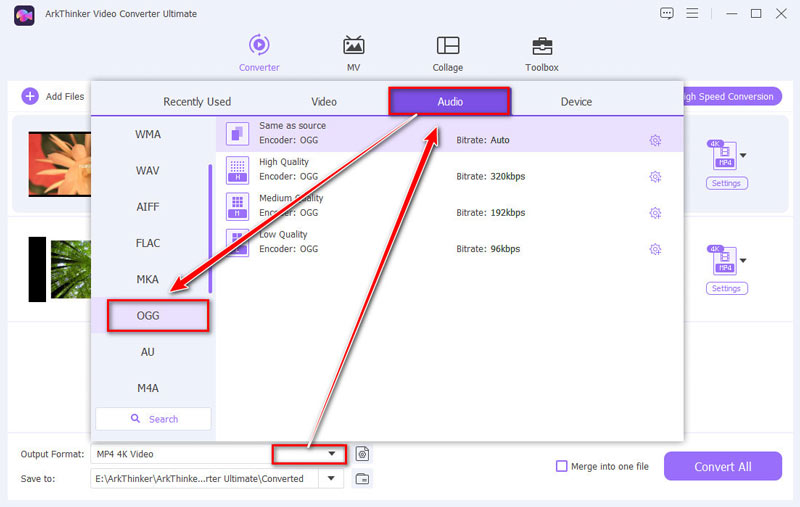800x507 pixels.
Task: Choose M4A audio format
Action: (148, 388)
